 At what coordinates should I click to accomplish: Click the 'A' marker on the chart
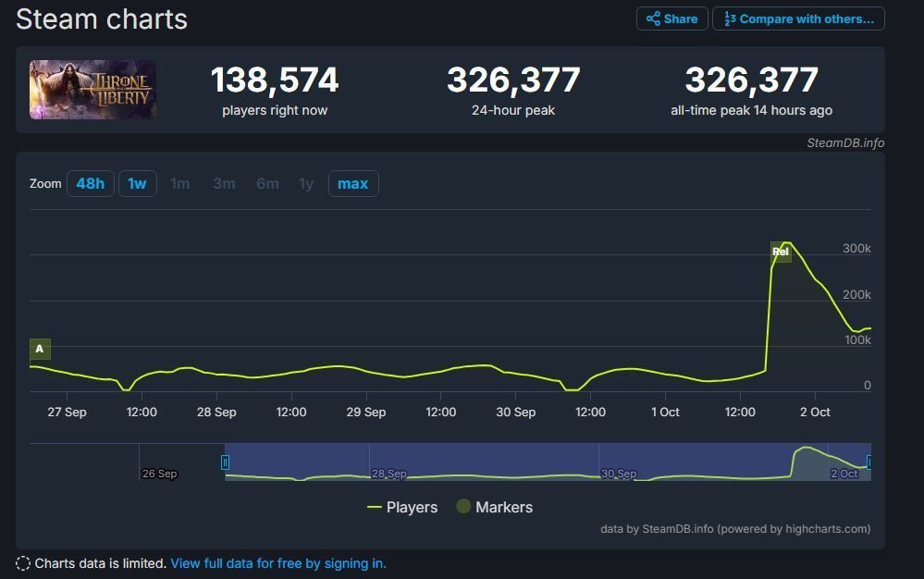pyautogui.click(x=40, y=349)
